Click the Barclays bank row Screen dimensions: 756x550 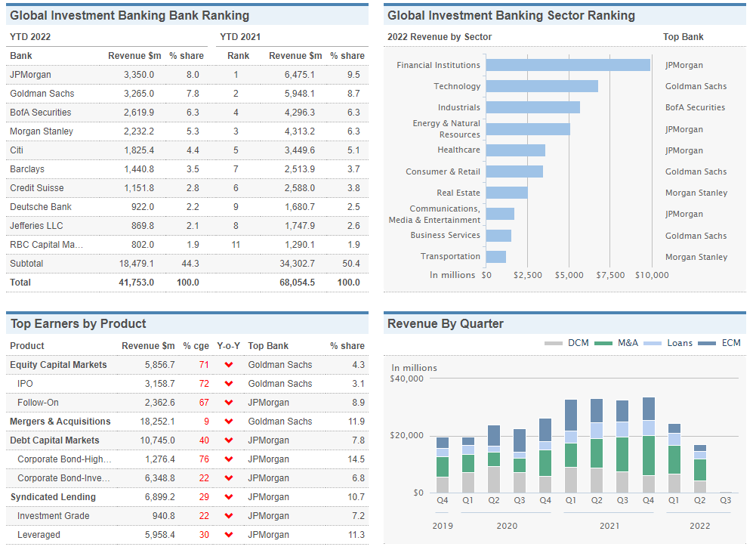click(187, 169)
